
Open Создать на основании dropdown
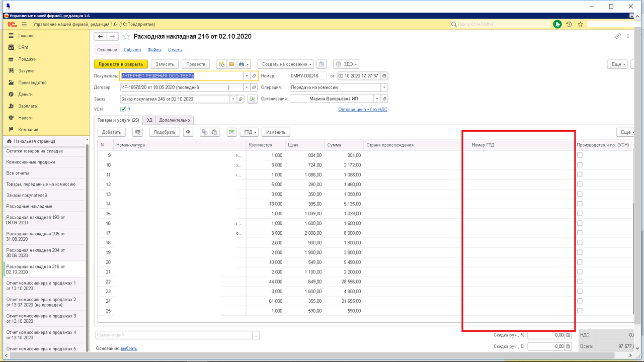[x=286, y=64]
